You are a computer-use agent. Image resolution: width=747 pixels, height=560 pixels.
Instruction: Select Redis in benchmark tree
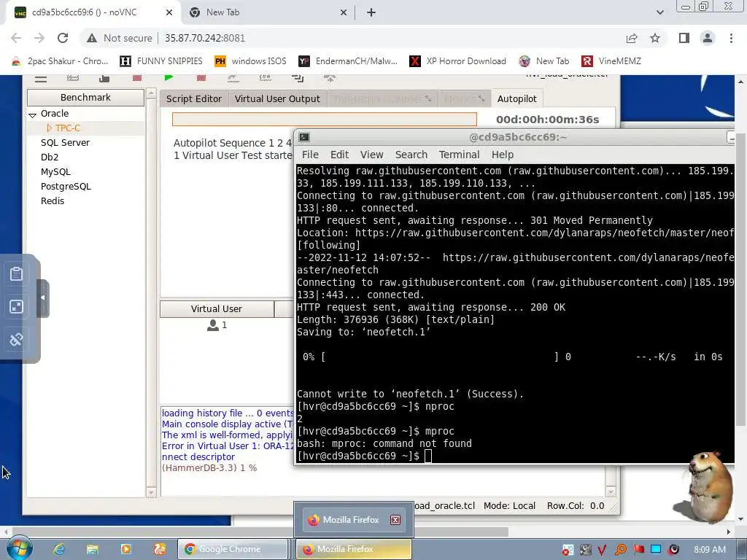tap(53, 201)
